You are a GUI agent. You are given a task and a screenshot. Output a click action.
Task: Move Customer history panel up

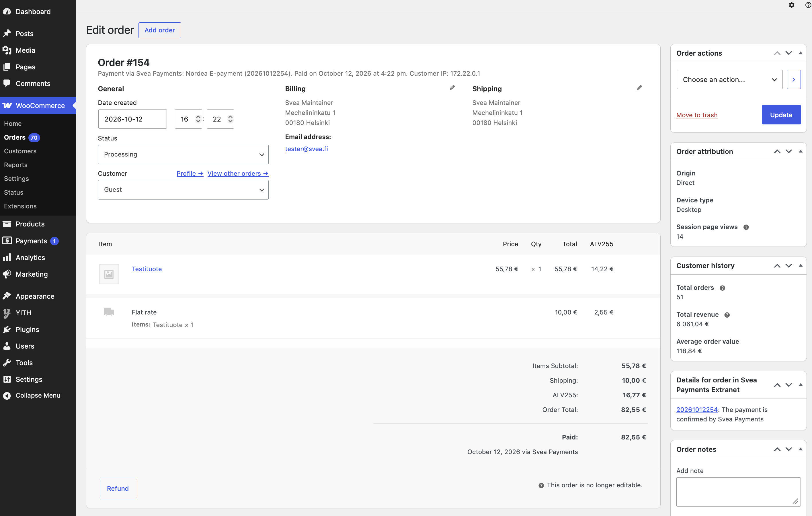tap(777, 265)
